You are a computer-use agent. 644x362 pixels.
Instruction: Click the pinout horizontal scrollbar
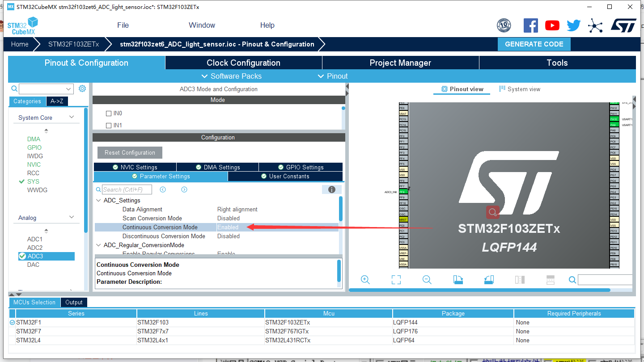pos(479,290)
